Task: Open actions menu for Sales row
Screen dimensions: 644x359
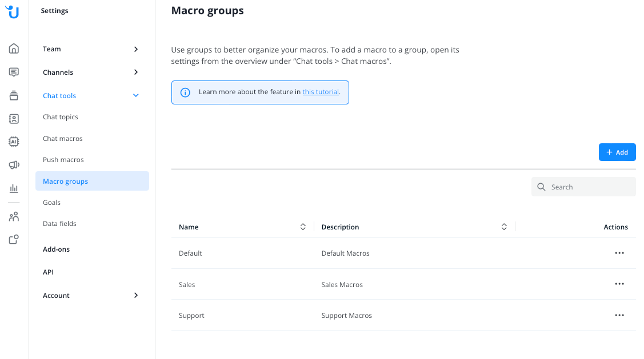Action: pyautogui.click(x=619, y=284)
